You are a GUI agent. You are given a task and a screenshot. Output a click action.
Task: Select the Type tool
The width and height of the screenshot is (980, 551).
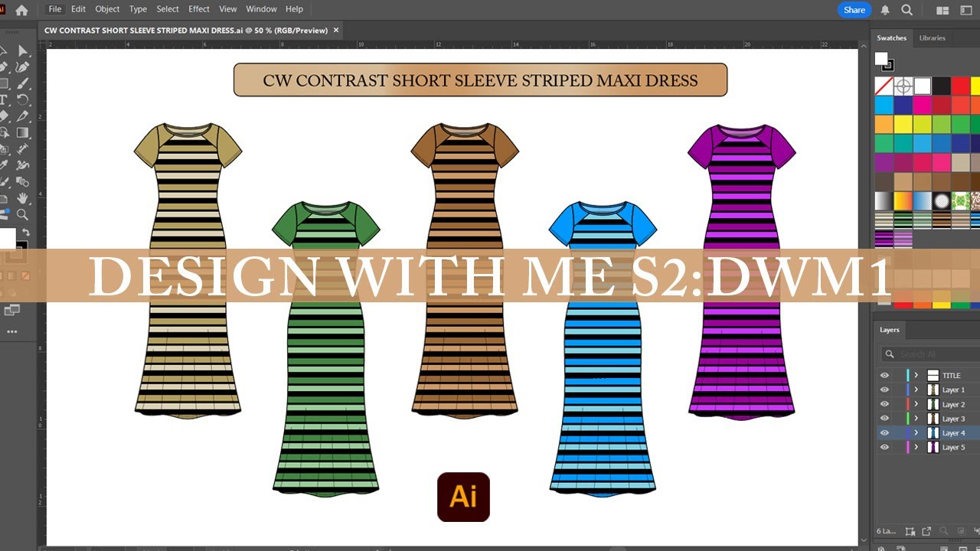pos(4,100)
